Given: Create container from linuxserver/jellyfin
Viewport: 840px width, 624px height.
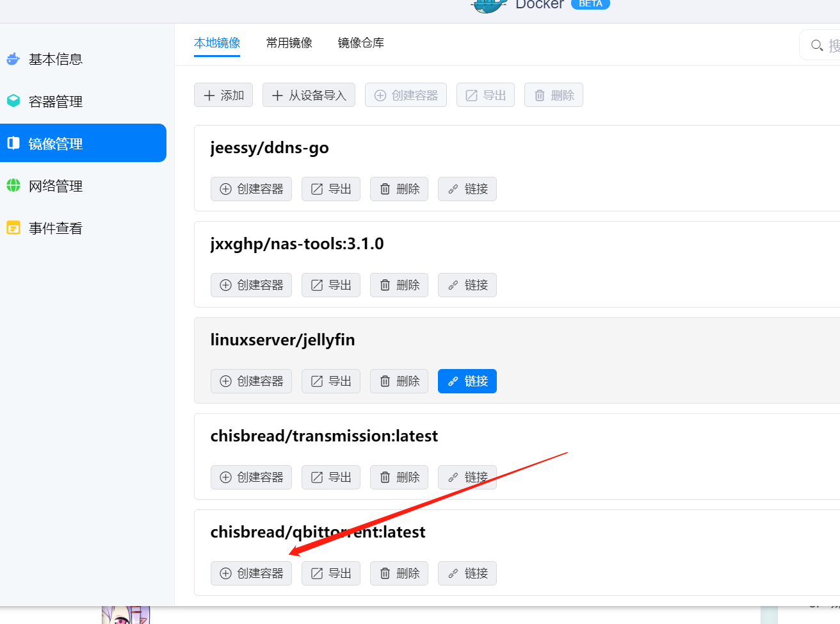Looking at the screenshot, I should tap(251, 381).
